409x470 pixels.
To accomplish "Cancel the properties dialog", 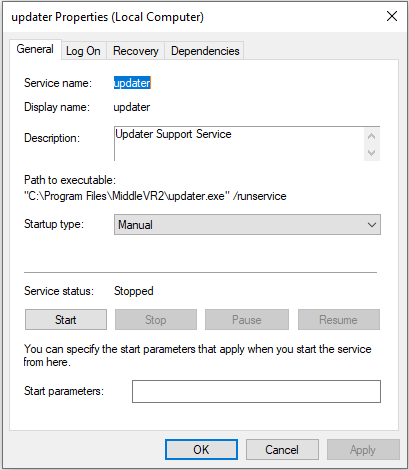I will point(282,450).
